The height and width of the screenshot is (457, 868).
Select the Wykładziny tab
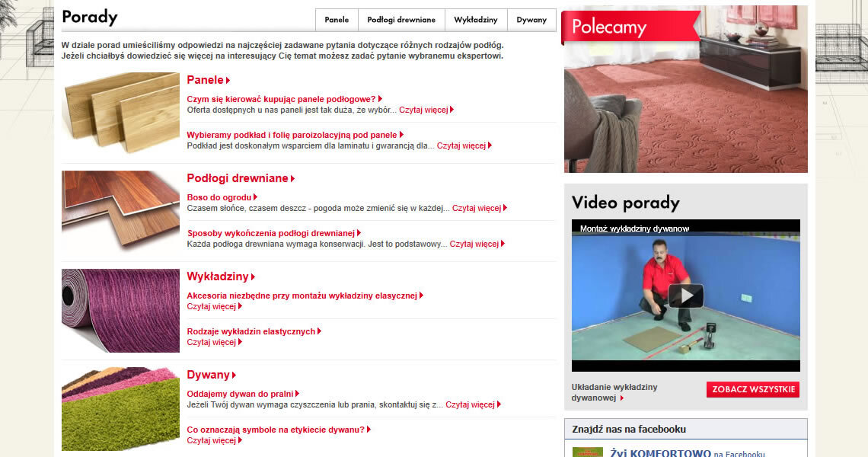476,20
